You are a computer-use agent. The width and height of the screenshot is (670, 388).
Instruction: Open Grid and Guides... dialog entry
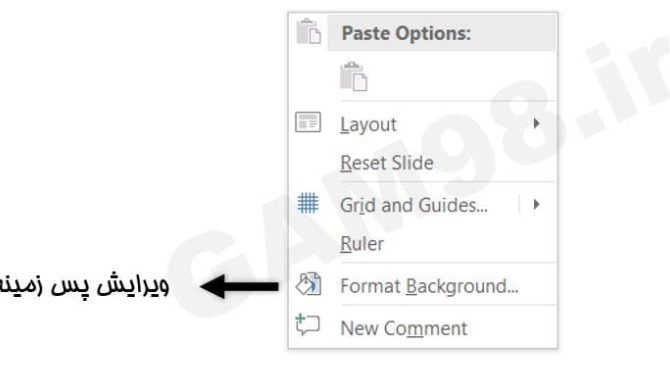pyautogui.click(x=414, y=205)
